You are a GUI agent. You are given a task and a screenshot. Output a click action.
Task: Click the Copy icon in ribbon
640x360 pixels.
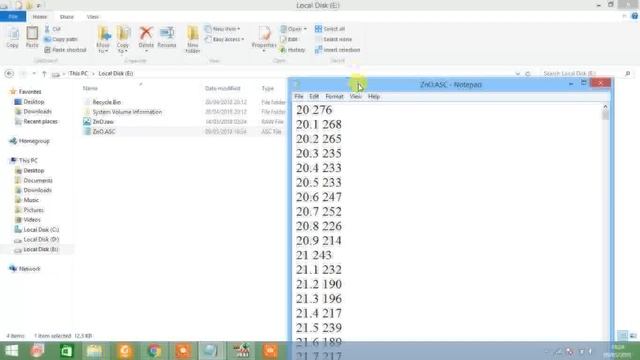pos(13,37)
